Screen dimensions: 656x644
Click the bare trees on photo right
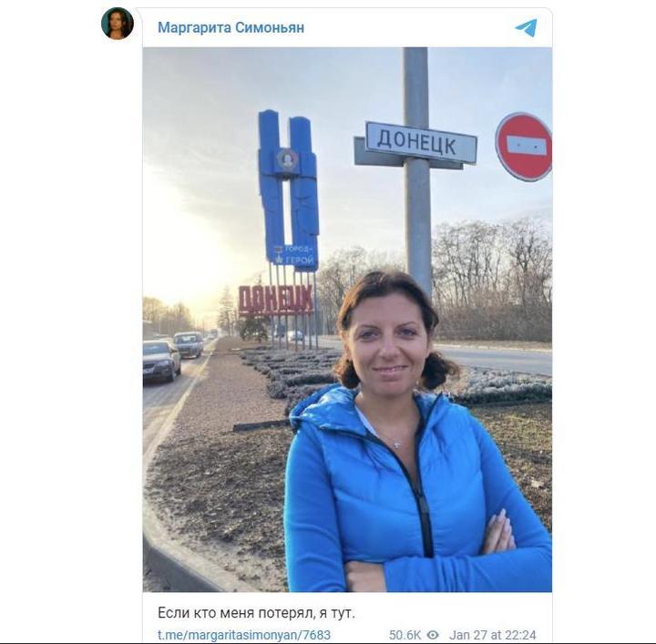(492, 278)
